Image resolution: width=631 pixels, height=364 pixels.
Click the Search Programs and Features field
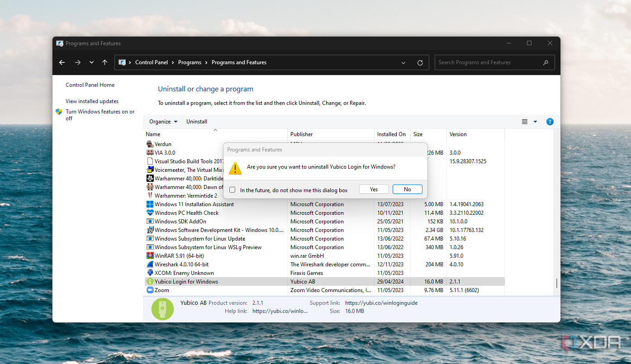coord(494,62)
